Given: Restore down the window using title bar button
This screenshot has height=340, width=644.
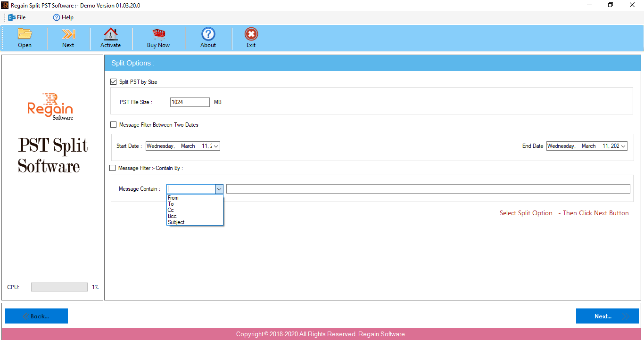Looking at the screenshot, I should click(x=611, y=5).
